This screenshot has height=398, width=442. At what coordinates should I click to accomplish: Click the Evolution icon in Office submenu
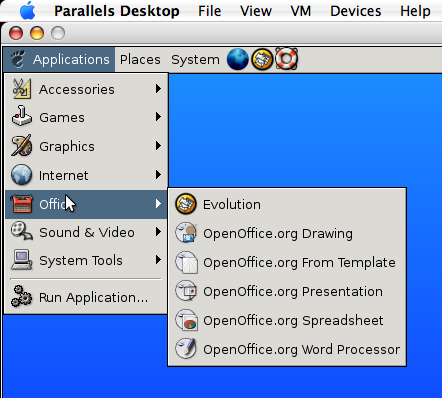[x=186, y=204]
